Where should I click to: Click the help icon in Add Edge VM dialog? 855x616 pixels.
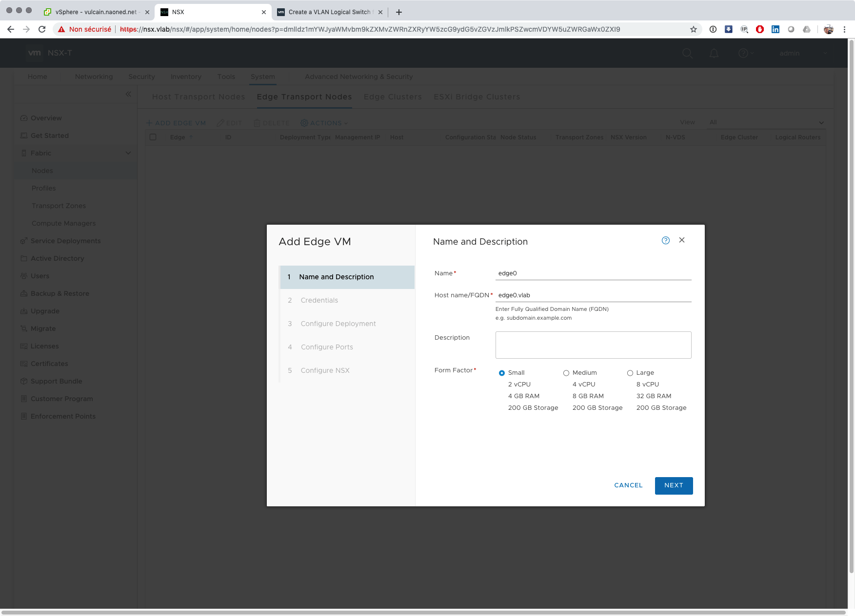[665, 240]
